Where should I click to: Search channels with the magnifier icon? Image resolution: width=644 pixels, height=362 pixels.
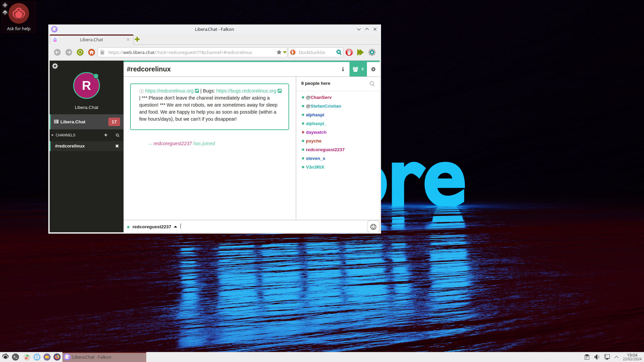117,135
